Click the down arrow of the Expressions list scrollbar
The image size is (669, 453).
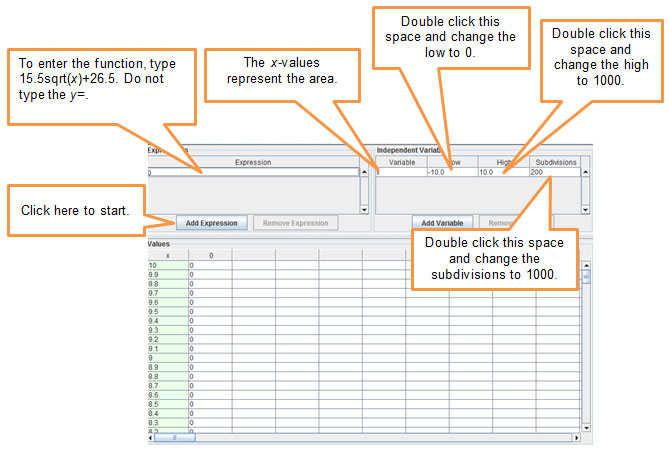pyautogui.click(x=364, y=209)
